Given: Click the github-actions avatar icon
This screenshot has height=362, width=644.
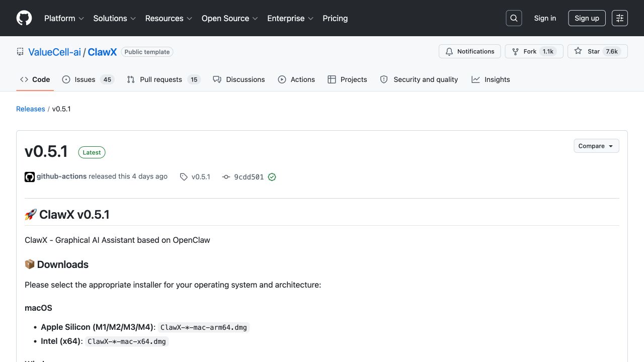Looking at the screenshot, I should click(x=30, y=177).
